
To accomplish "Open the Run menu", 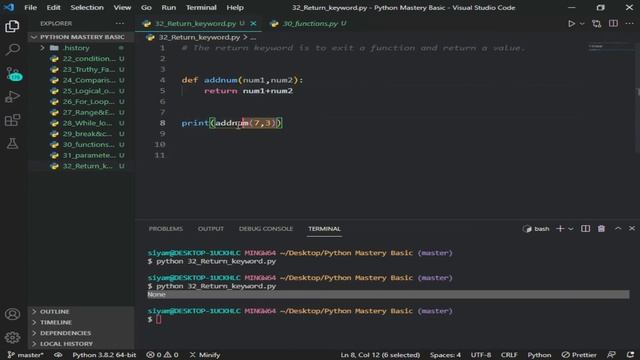I will click(x=169, y=8).
